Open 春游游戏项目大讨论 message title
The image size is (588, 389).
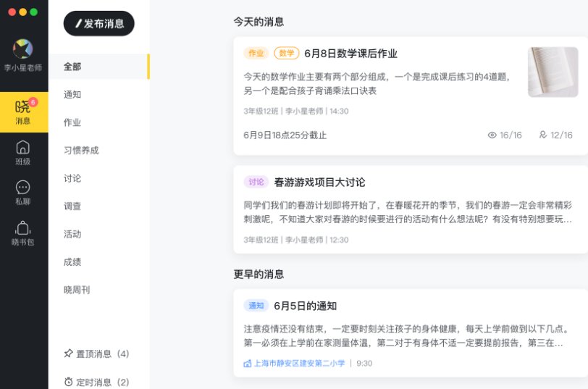click(x=320, y=183)
